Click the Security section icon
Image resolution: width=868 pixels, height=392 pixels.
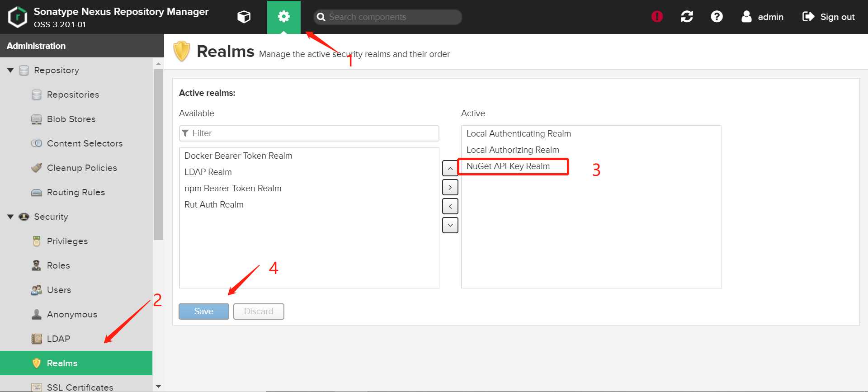[24, 217]
